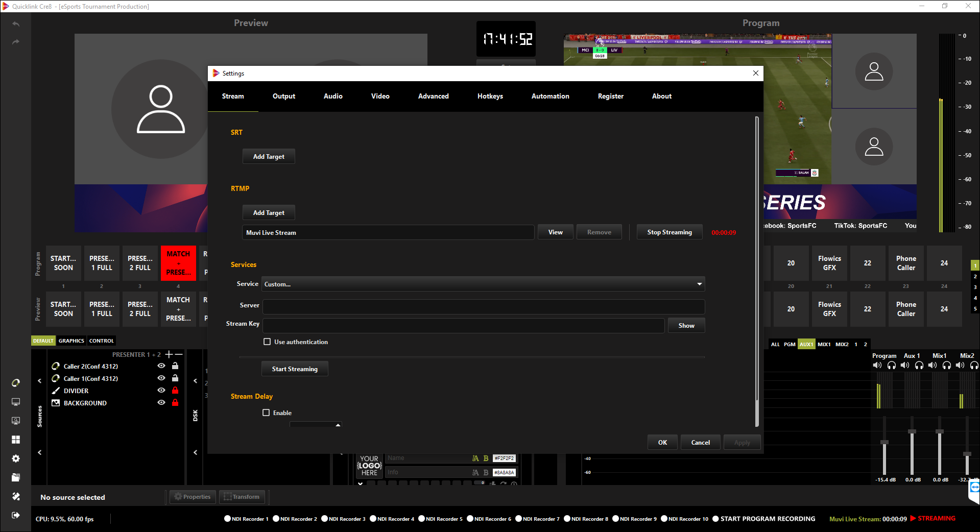Toggle the lock icon on DIVIDER source
Screen dimensions: 980x532
(175, 391)
